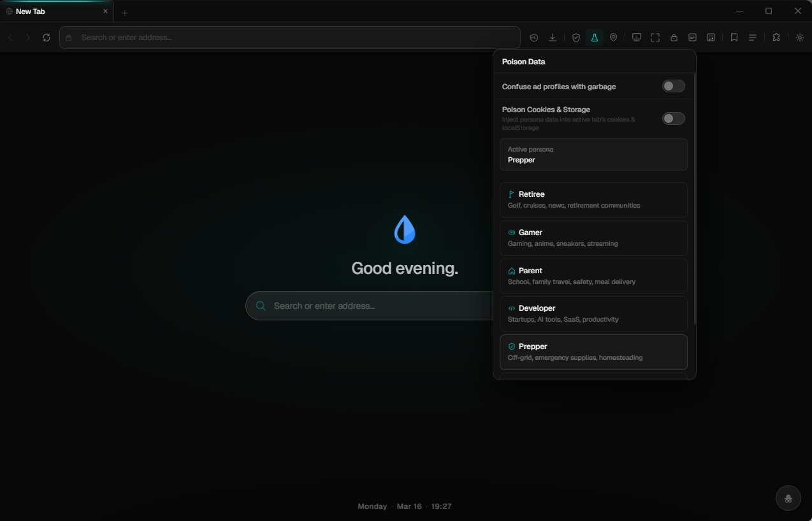Switch to the New Tab tab
This screenshot has width=812, height=521.
tap(51, 11)
